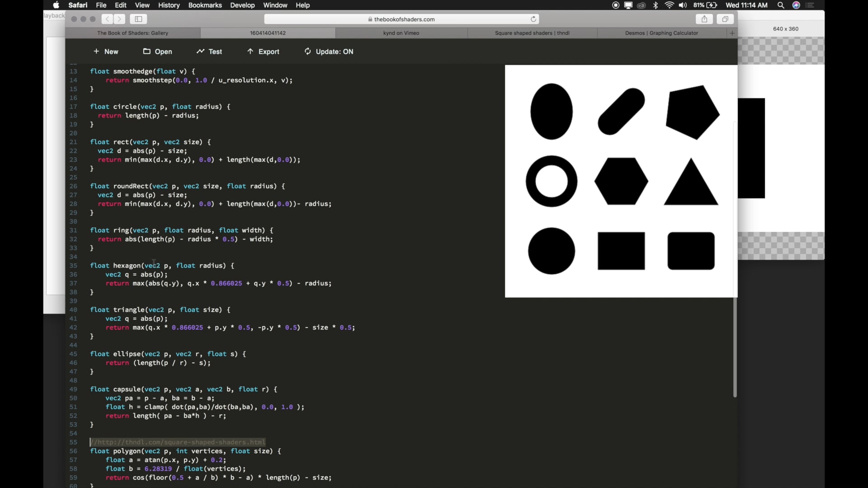Open the Develop menu in menu bar
The height and width of the screenshot is (488, 868).
point(242,5)
